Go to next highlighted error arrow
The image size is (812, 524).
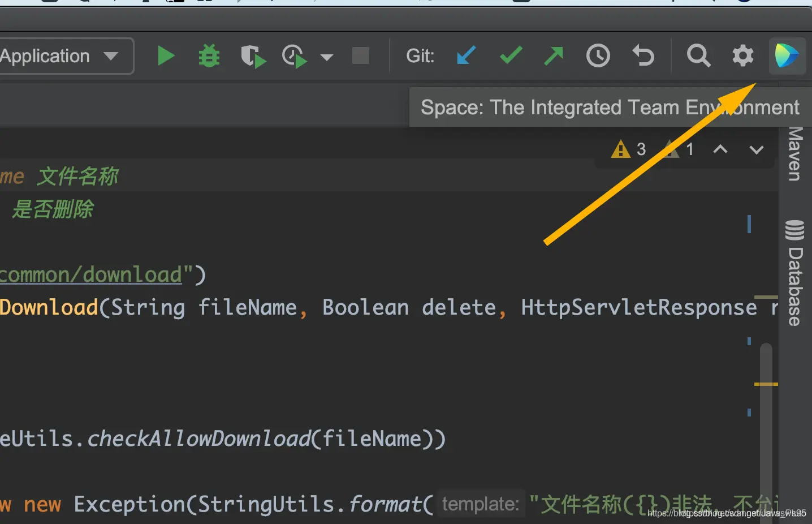[757, 149]
